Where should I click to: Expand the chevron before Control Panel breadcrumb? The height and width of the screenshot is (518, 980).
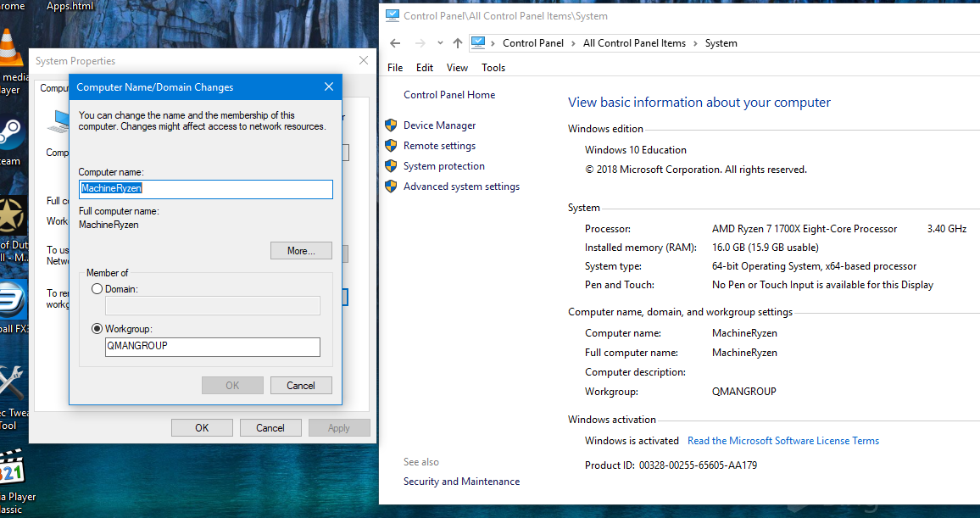[x=493, y=43]
